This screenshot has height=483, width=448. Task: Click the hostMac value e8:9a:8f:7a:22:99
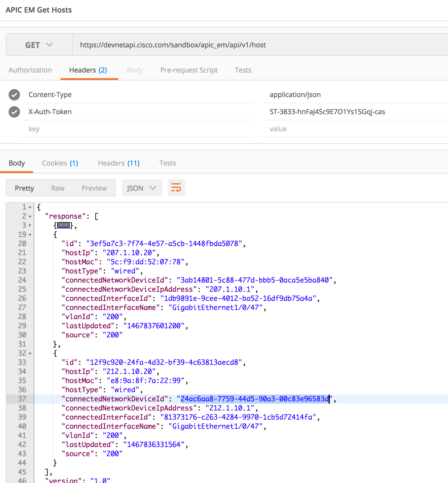(x=145, y=381)
